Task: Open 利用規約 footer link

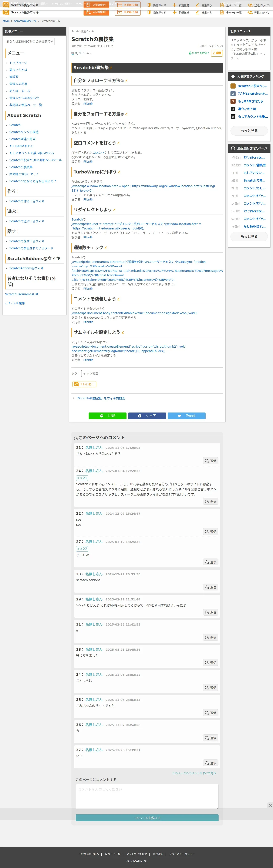Action: (158, 854)
